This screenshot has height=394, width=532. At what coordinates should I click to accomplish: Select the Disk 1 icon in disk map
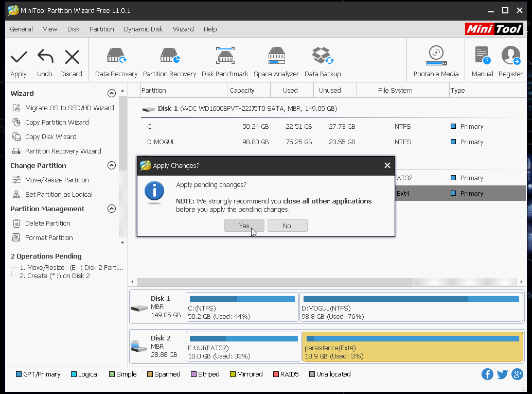[139, 308]
